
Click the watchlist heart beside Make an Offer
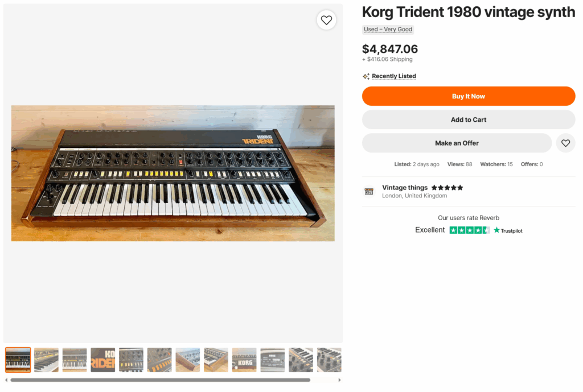565,143
